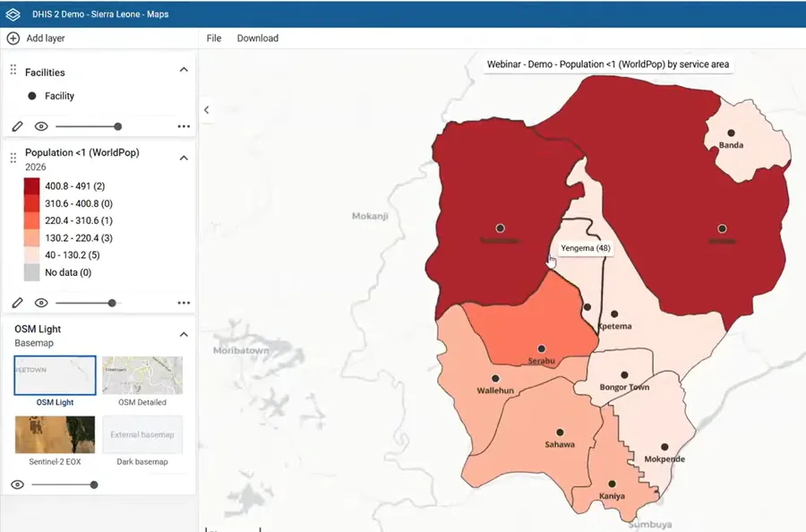The height and width of the screenshot is (532, 806).
Task: Open the Download menu
Action: tap(258, 38)
